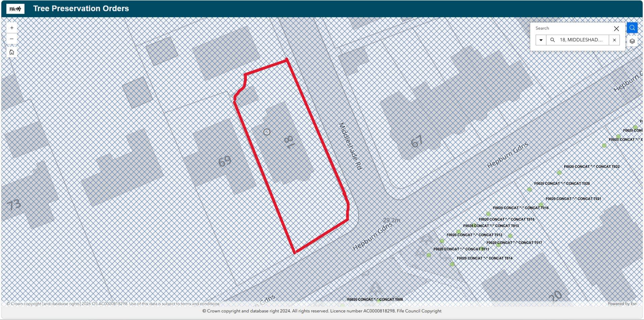Image resolution: width=644 pixels, height=320 pixels.
Task: Select the circular marker on property 18
Action: coord(267,132)
